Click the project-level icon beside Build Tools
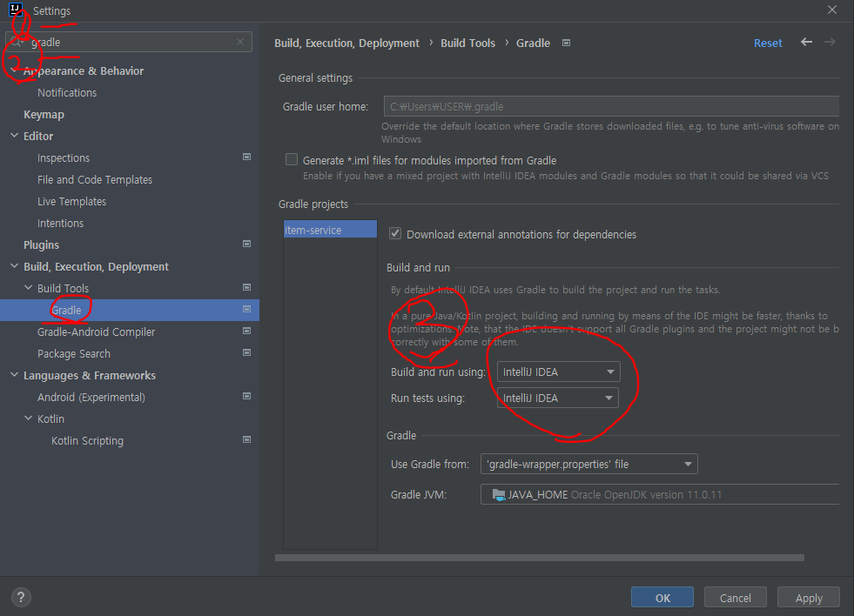 coord(246,288)
